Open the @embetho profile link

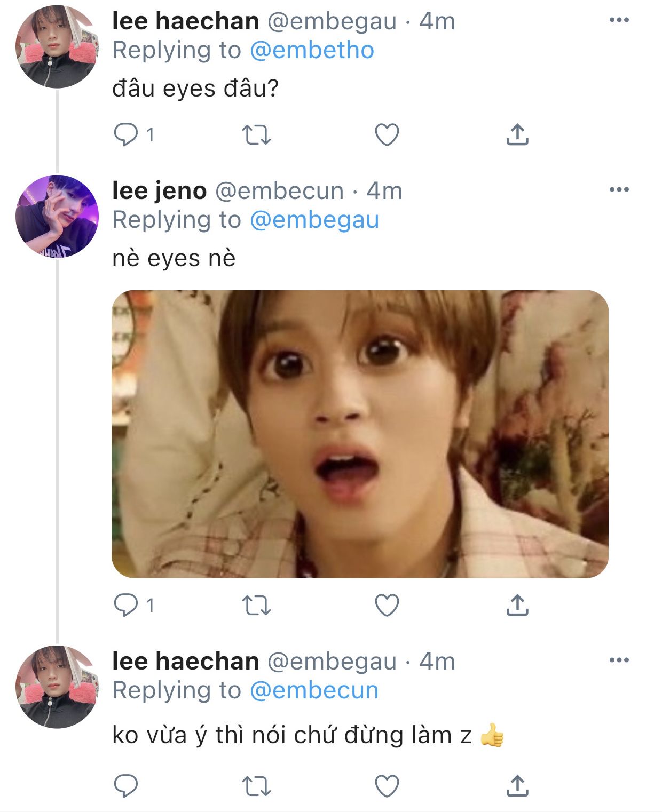(312, 50)
